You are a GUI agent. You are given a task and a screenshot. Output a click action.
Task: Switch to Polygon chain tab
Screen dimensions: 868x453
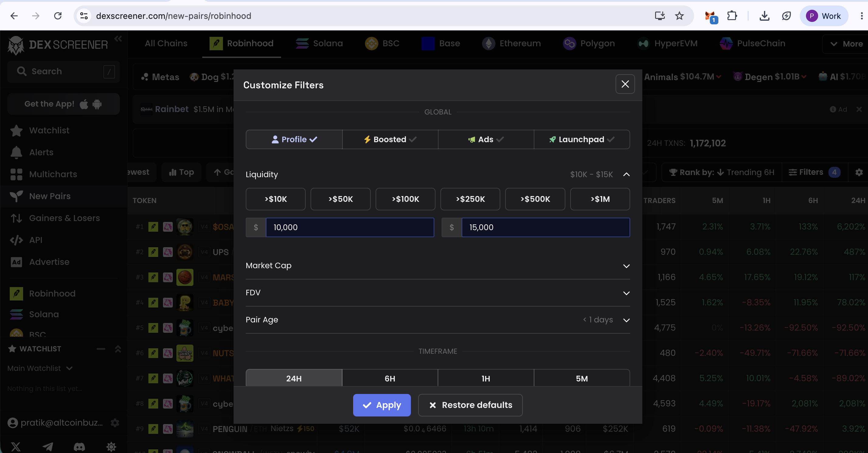[589, 44]
